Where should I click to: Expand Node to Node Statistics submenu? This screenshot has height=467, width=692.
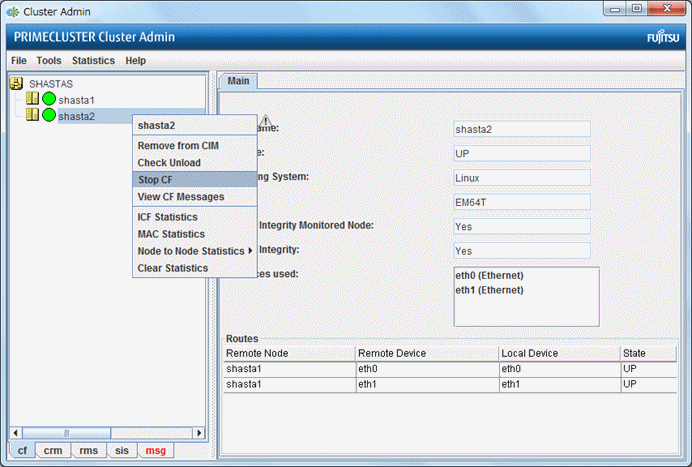pyautogui.click(x=194, y=251)
